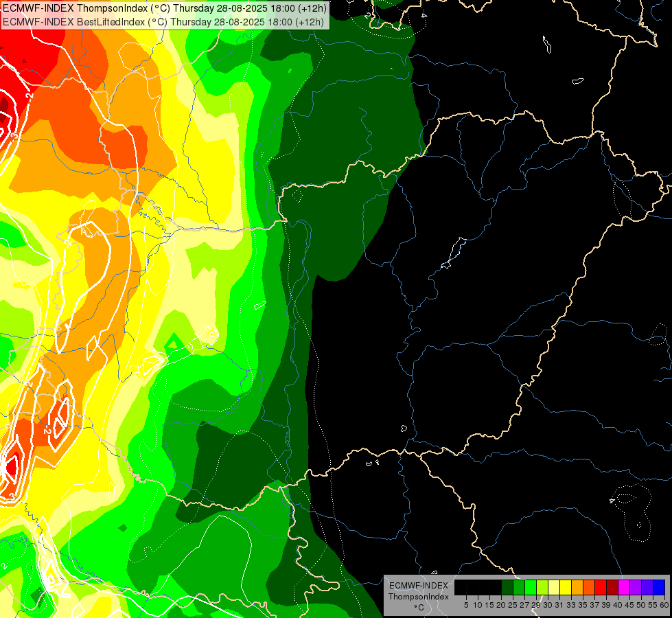The height and width of the screenshot is (618, 672).
Task: Click the legend tick value 60
Action: pos(664,605)
